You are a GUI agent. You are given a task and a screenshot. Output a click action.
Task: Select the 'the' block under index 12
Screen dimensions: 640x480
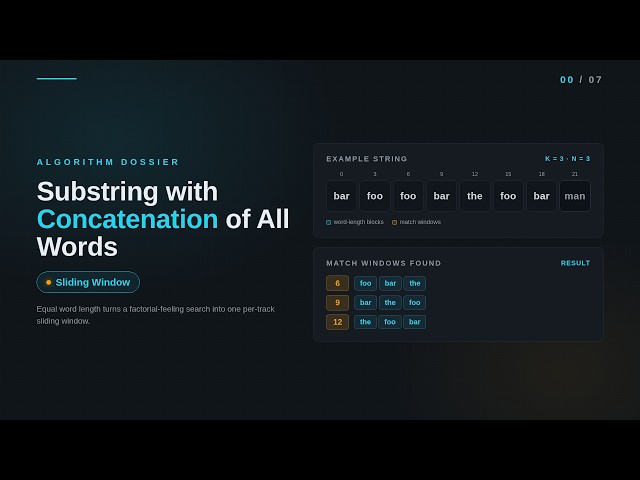[x=475, y=196]
